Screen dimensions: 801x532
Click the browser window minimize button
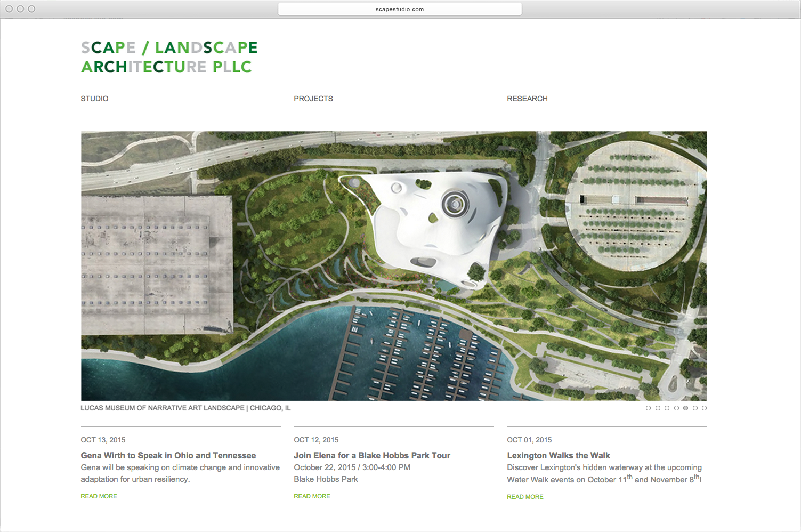tap(20, 9)
